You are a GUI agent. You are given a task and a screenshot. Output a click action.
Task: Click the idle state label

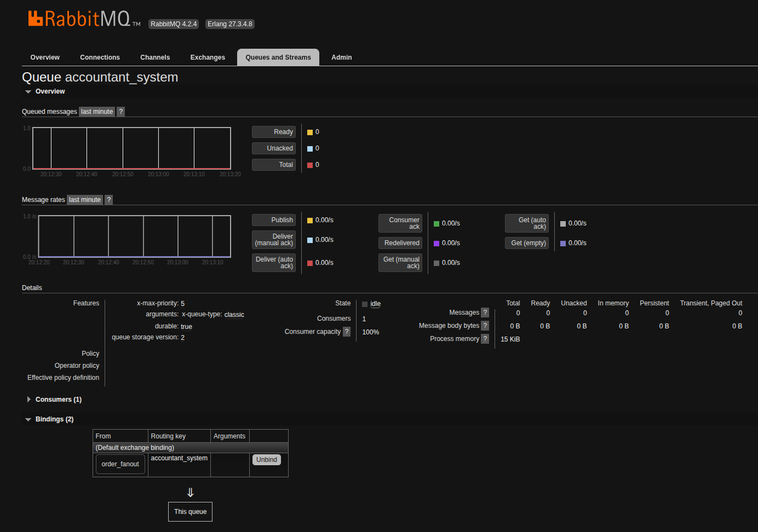click(375, 304)
